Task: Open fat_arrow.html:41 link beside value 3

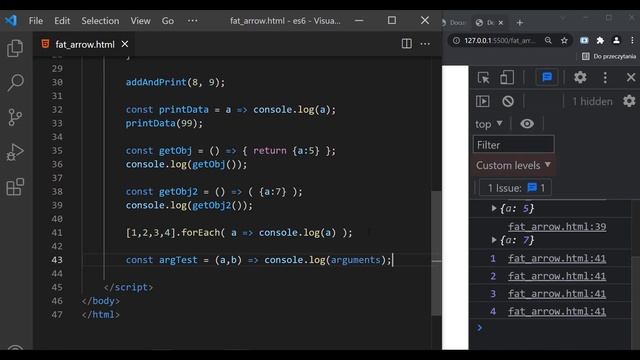Action: (x=557, y=293)
